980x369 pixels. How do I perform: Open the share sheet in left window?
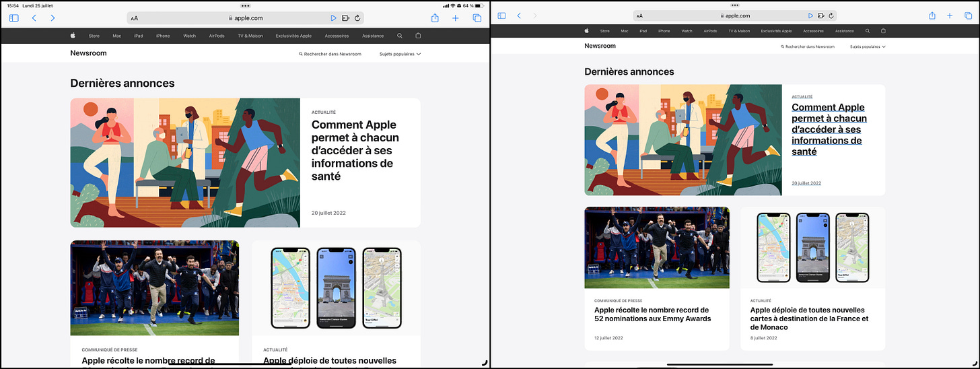pos(435,18)
